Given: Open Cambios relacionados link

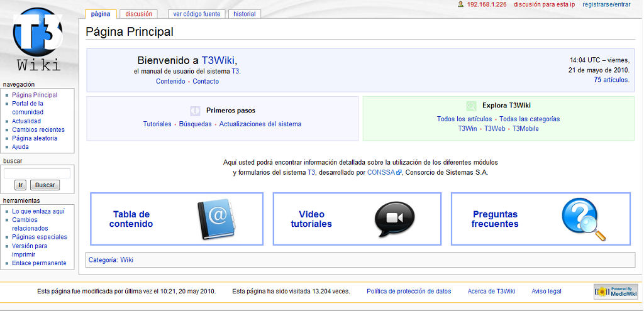Looking at the screenshot, I should pyautogui.click(x=30, y=224).
